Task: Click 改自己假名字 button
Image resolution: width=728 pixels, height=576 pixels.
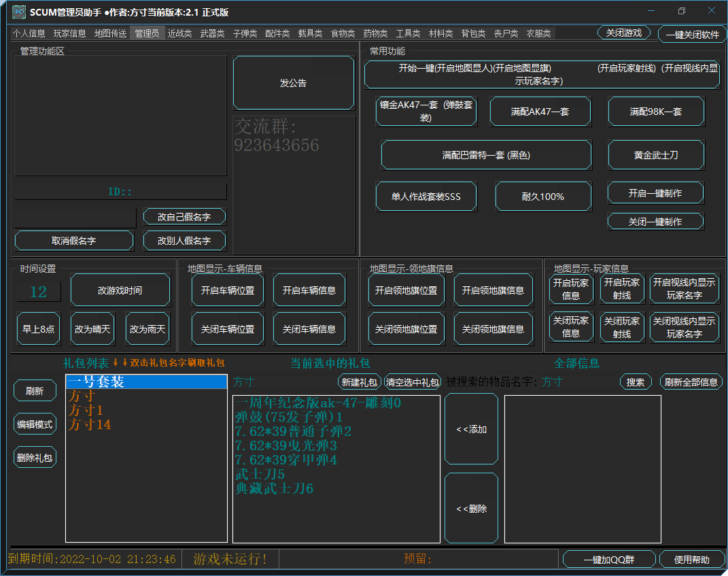Action: tap(184, 217)
